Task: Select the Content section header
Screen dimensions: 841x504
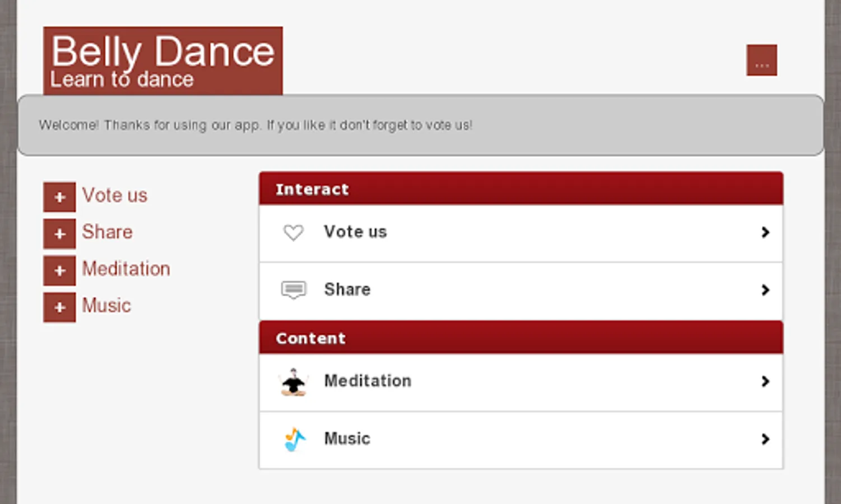Action: coord(310,338)
